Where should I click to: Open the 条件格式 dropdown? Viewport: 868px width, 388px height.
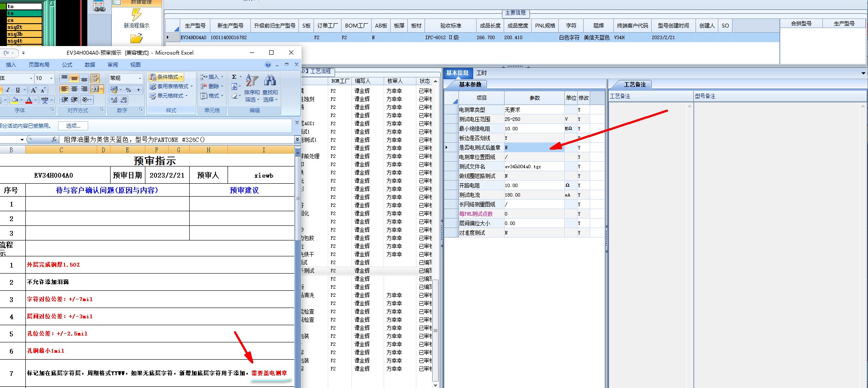[x=167, y=77]
